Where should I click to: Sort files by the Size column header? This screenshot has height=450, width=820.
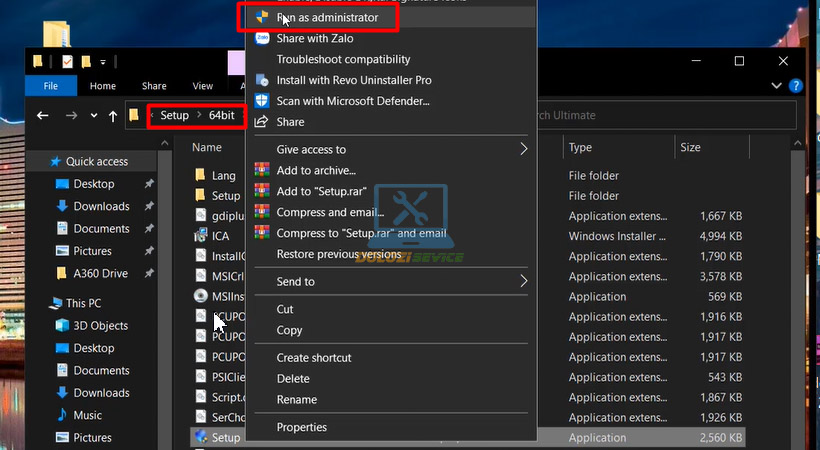690,148
